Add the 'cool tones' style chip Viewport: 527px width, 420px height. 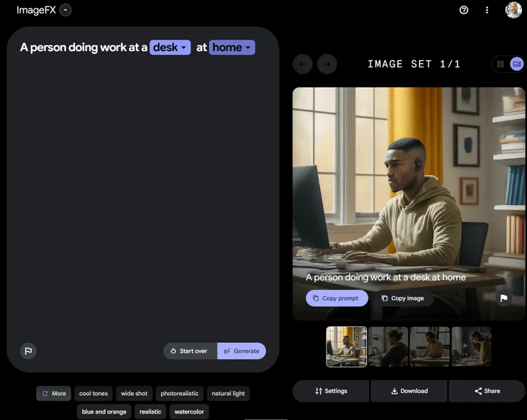click(93, 394)
